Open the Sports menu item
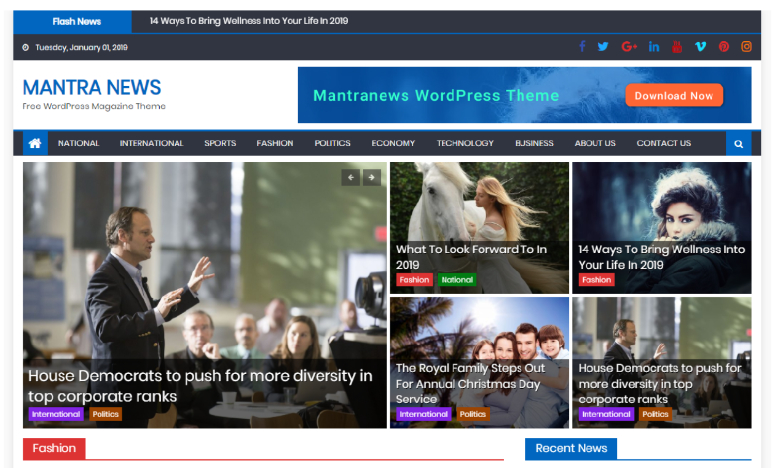Image resolution: width=775 pixels, height=468 pixels. (x=220, y=143)
